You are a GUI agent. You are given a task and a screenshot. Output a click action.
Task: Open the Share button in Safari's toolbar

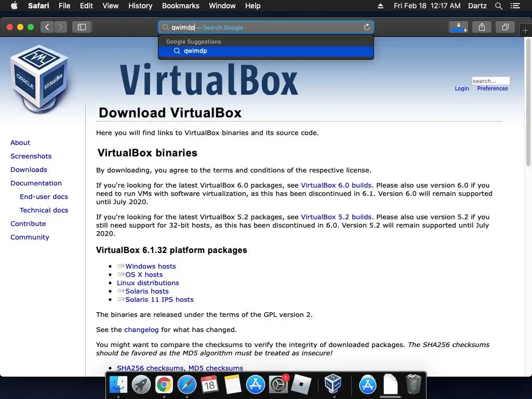(x=482, y=27)
